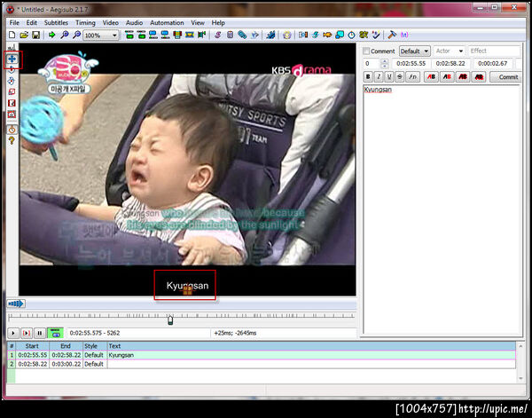Save subtitles with the floppy disk icon

point(35,35)
